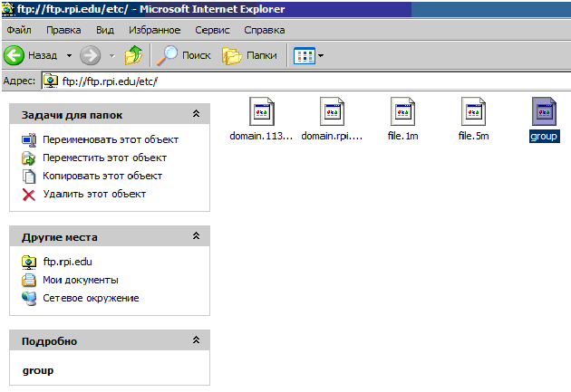Click Удалить этот объект link

pyautogui.click(x=94, y=194)
